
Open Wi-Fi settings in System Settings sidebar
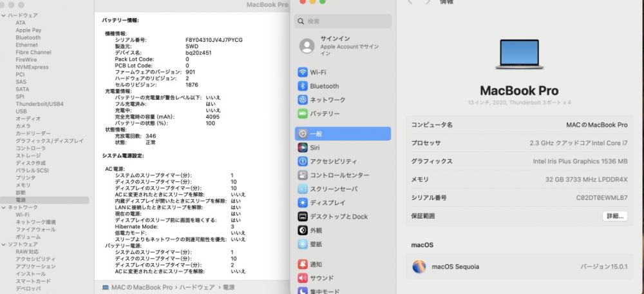(343, 72)
